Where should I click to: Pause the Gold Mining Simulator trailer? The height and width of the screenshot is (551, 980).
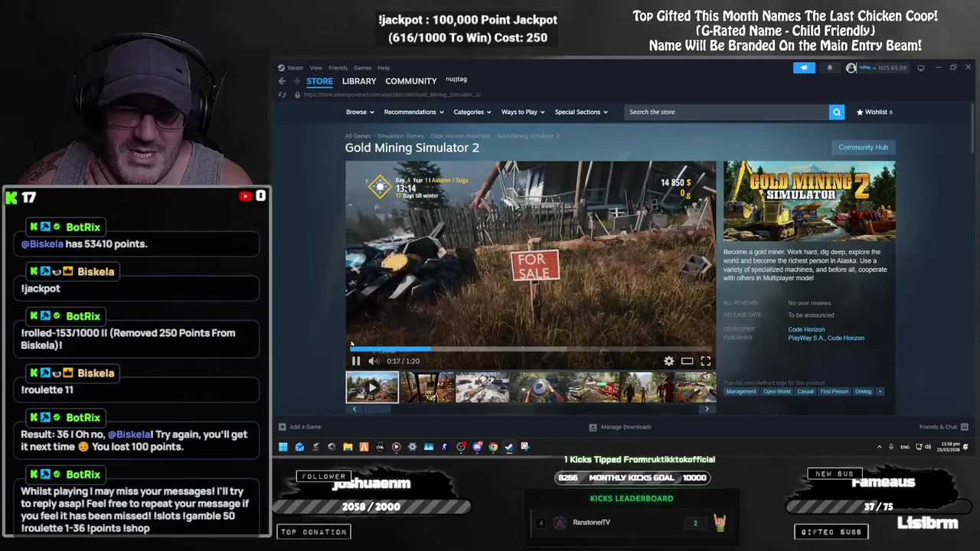click(x=356, y=361)
